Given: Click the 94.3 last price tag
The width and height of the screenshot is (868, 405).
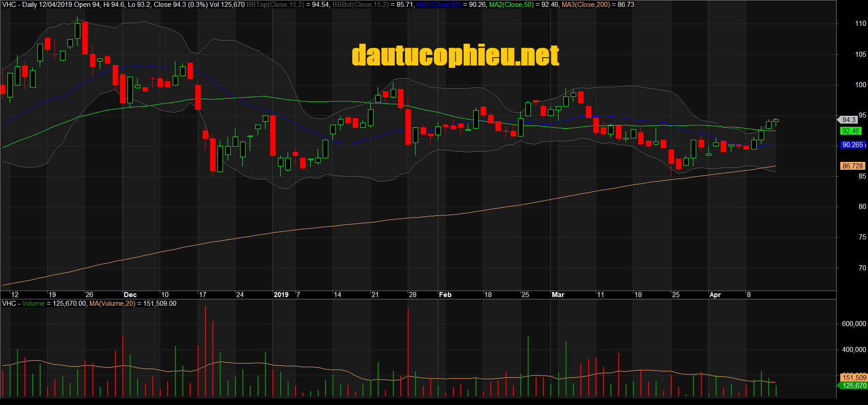Looking at the screenshot, I should [x=849, y=120].
